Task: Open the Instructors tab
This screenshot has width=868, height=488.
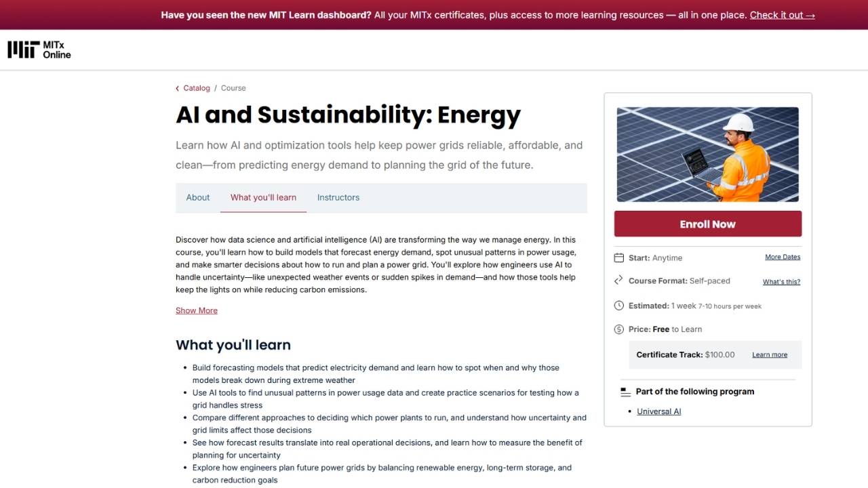Action: (x=338, y=197)
